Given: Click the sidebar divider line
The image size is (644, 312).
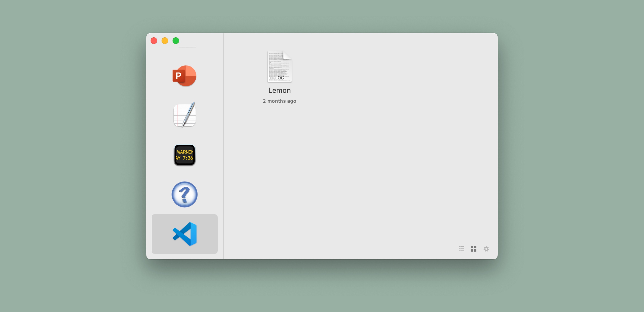Looking at the screenshot, I should point(223,150).
